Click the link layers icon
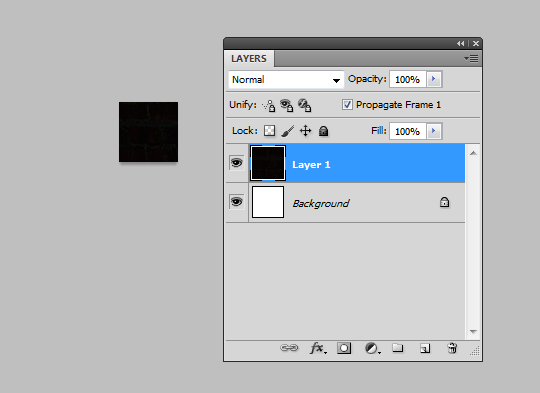The width and height of the screenshot is (540, 393). pyautogui.click(x=289, y=348)
